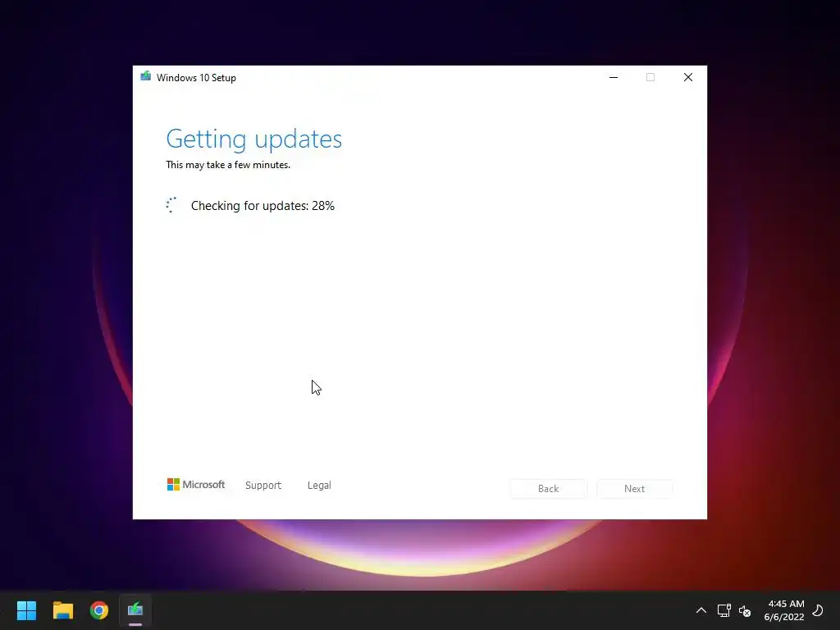Open File Explorer from the taskbar

pyautogui.click(x=62, y=610)
